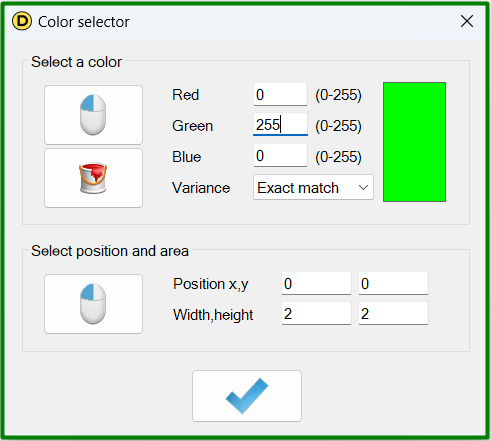Viewport: 491px width, 441px height.
Task: Expand the Variance Exact match dropdown
Action: click(313, 187)
